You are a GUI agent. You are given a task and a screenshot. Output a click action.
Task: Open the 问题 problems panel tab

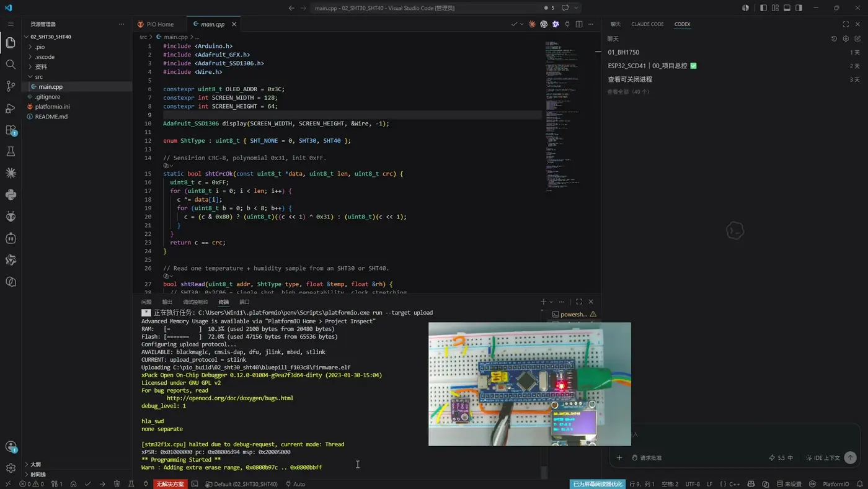(x=146, y=302)
